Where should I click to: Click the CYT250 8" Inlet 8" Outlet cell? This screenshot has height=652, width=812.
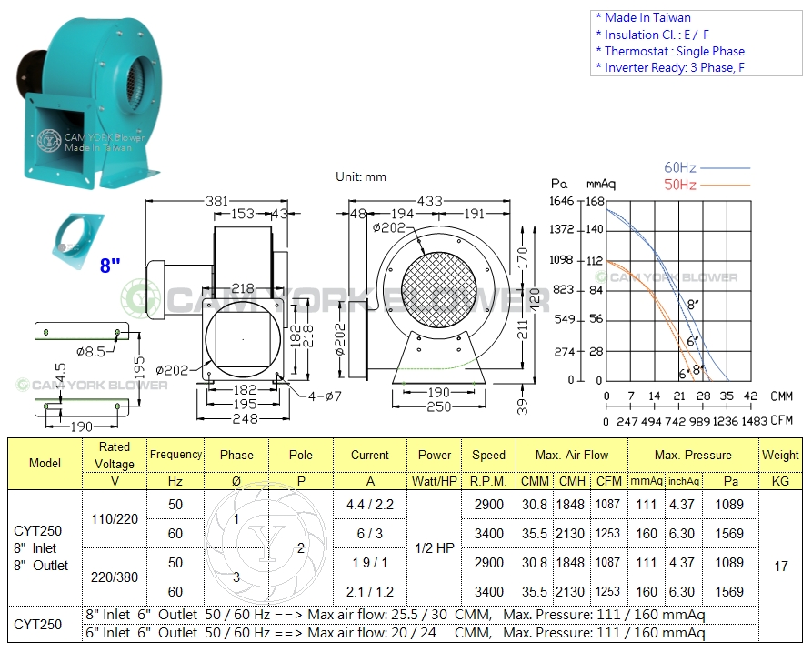(45, 548)
